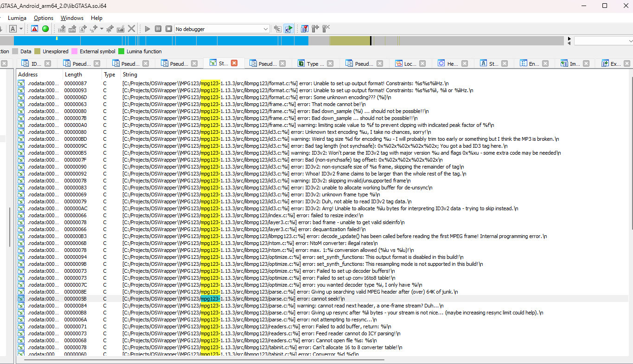Click the pink External symbol legend swatch
Image resolution: width=633 pixels, height=364 pixels.
click(x=75, y=51)
